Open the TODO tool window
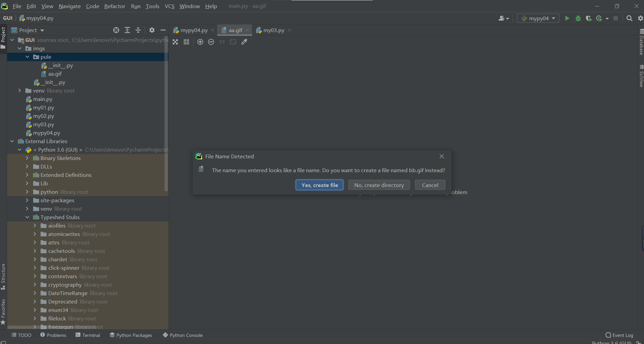The height and width of the screenshot is (344, 644). coord(21,335)
